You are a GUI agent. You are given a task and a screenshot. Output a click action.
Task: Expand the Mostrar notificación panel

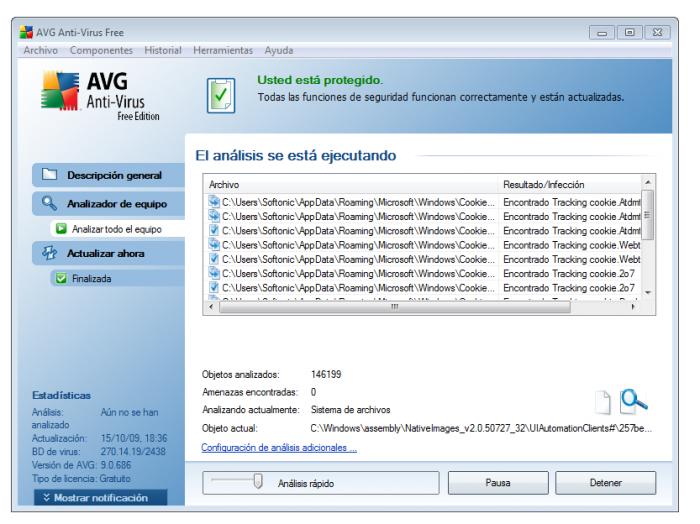[100, 497]
